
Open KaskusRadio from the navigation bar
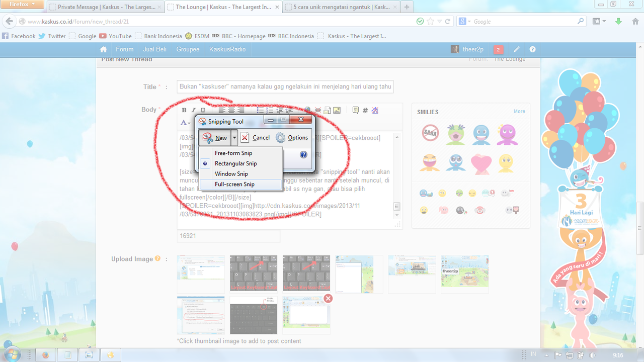pyautogui.click(x=227, y=49)
